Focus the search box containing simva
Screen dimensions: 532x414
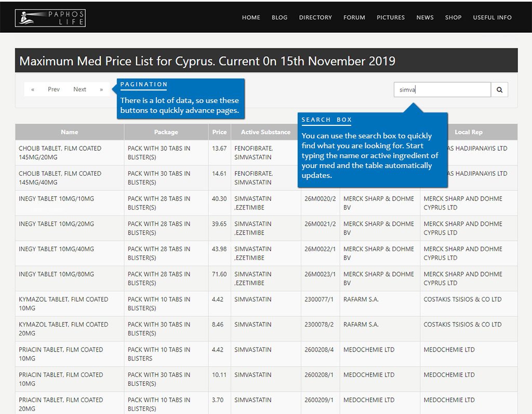point(443,89)
